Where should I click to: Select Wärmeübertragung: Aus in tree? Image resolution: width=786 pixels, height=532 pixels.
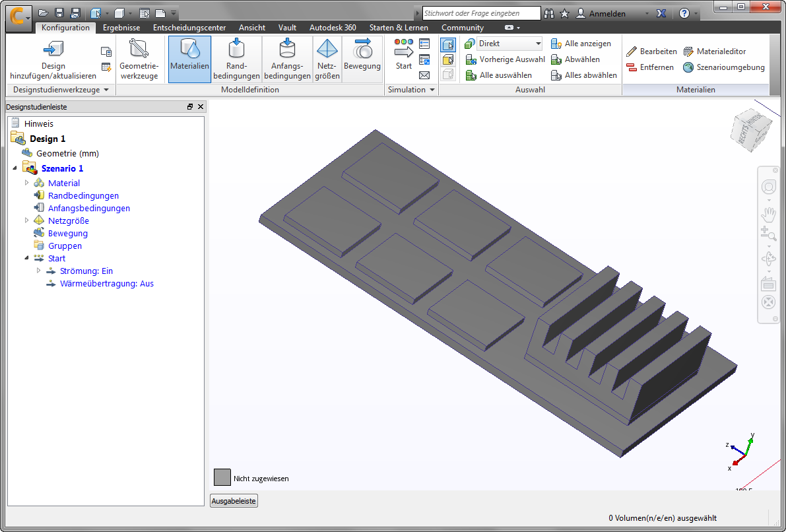(107, 283)
